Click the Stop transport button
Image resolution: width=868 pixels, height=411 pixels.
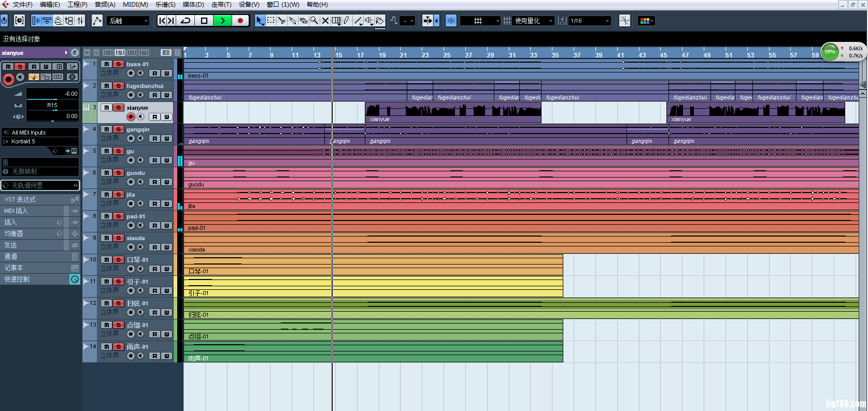coord(204,21)
